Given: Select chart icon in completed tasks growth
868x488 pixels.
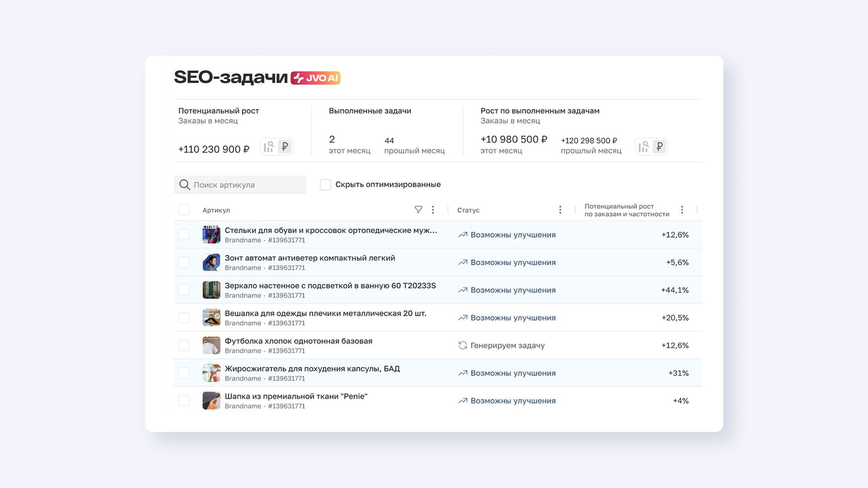Looking at the screenshot, I should [643, 147].
